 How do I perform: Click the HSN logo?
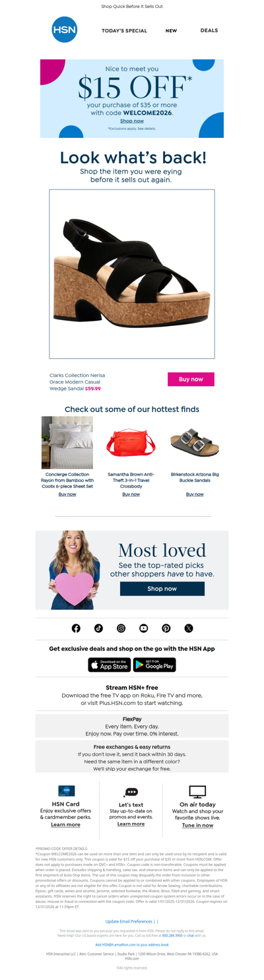[x=65, y=30]
